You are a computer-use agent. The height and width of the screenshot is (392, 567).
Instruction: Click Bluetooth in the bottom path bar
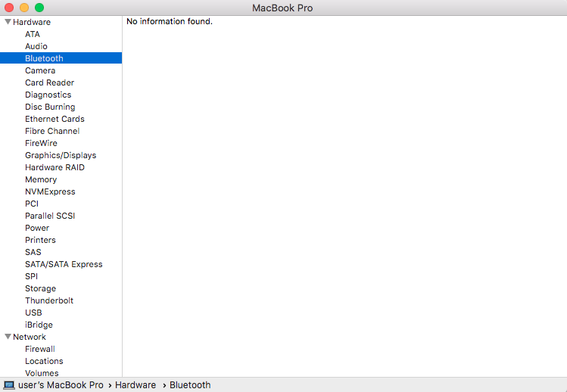190,385
